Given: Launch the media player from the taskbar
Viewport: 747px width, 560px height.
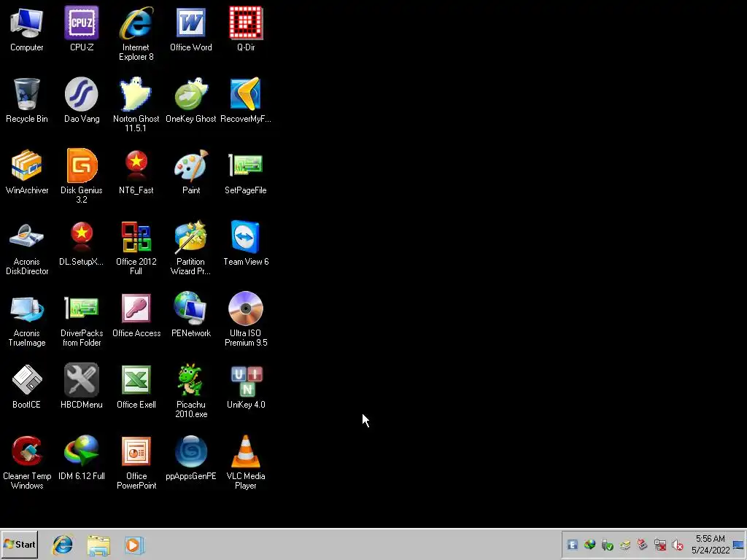Looking at the screenshot, I should (x=134, y=545).
